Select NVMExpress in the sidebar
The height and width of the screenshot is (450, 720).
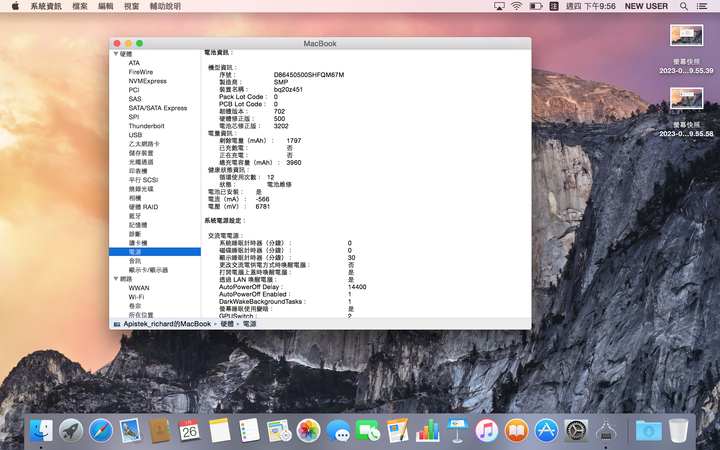pos(147,81)
